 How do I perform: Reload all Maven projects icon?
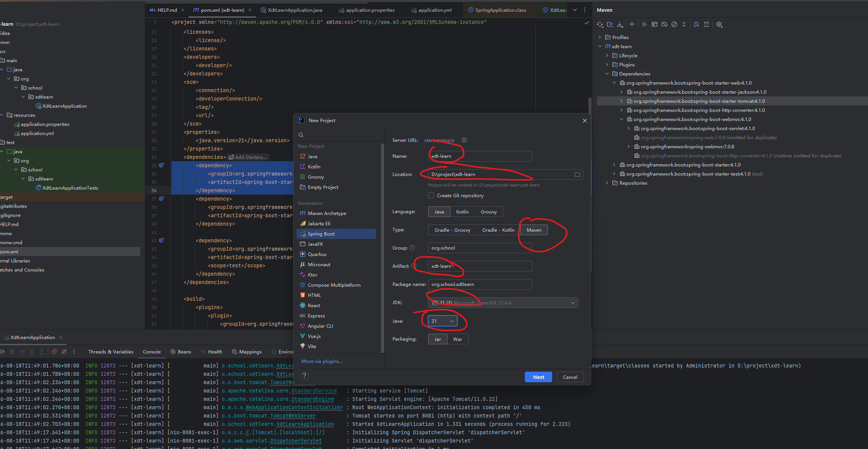pyautogui.click(x=600, y=24)
